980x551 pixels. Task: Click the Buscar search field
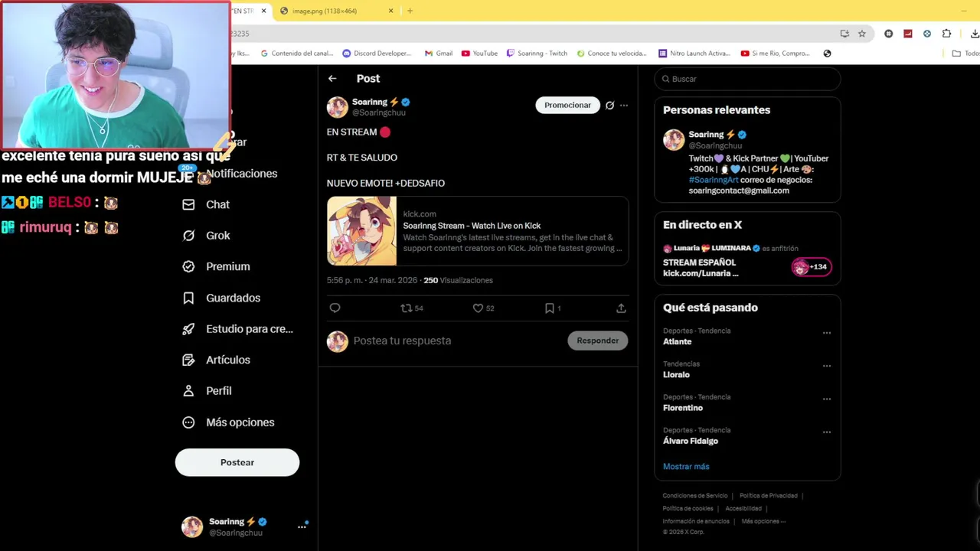[747, 79]
